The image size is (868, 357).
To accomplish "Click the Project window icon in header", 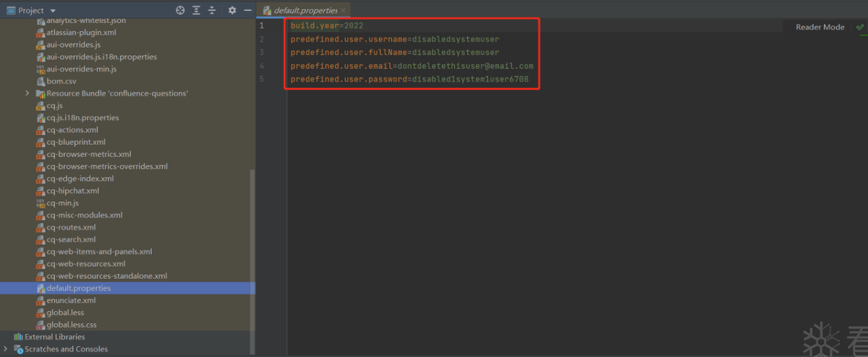I will click(11, 10).
